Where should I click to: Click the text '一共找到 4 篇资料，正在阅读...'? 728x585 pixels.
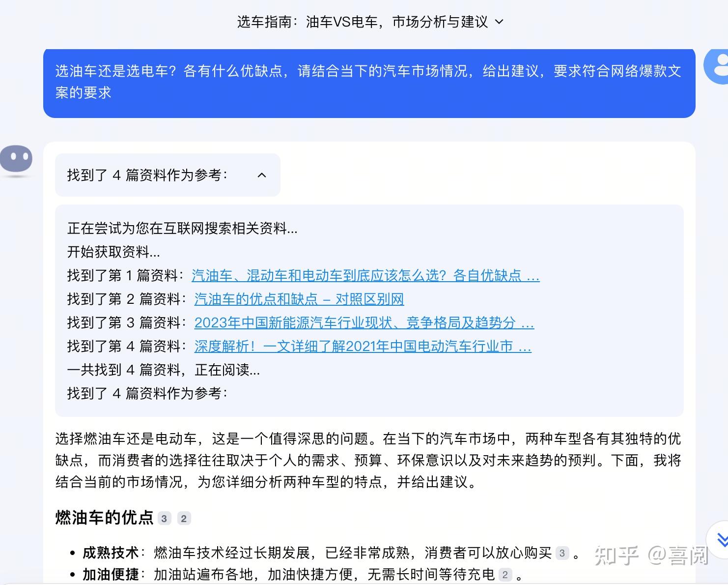pos(164,370)
